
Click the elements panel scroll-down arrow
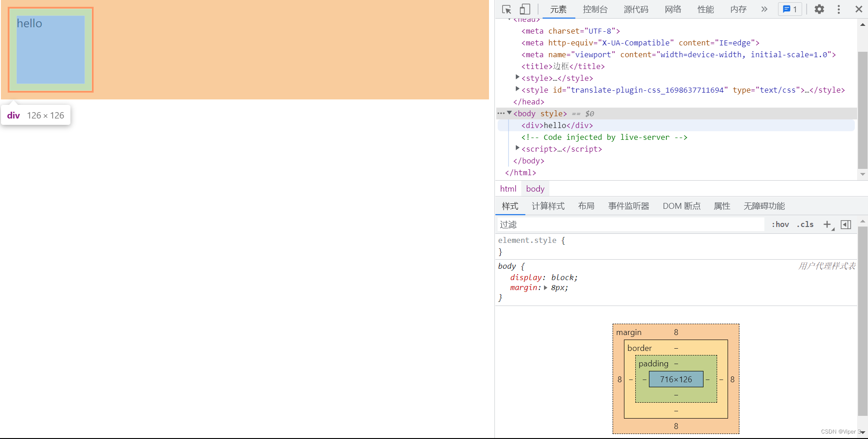[863, 174]
